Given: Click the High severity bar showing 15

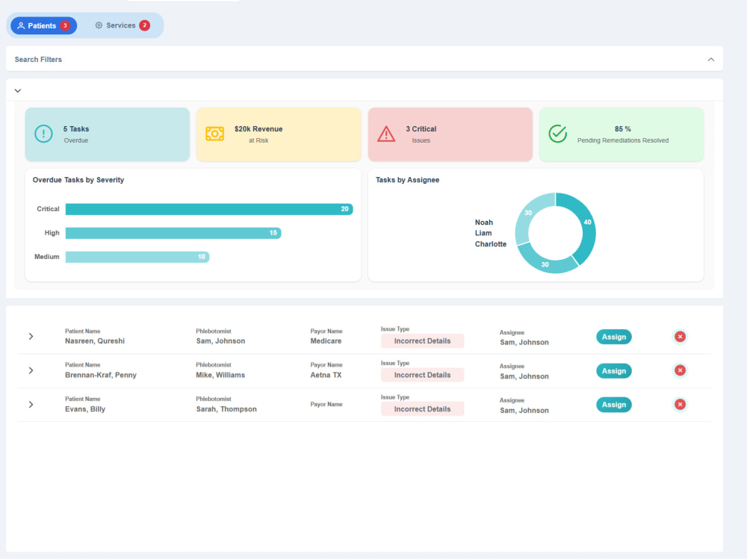Looking at the screenshot, I should pyautogui.click(x=173, y=233).
